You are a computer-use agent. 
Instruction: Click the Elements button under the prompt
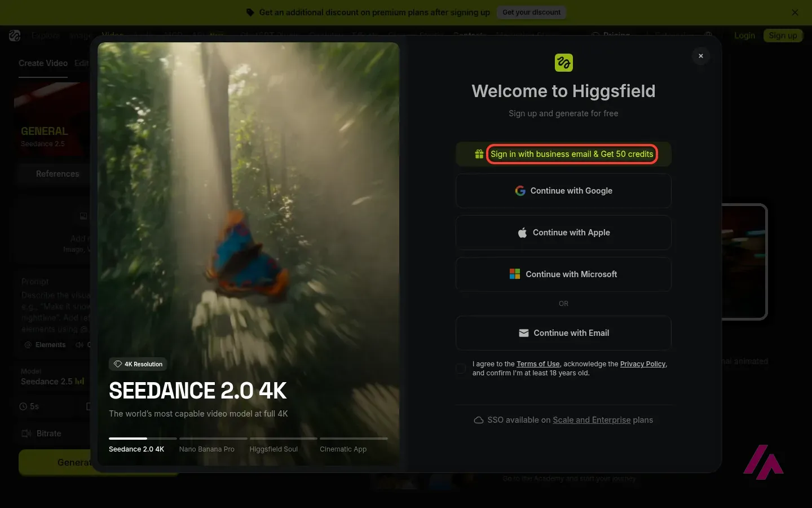click(x=45, y=345)
